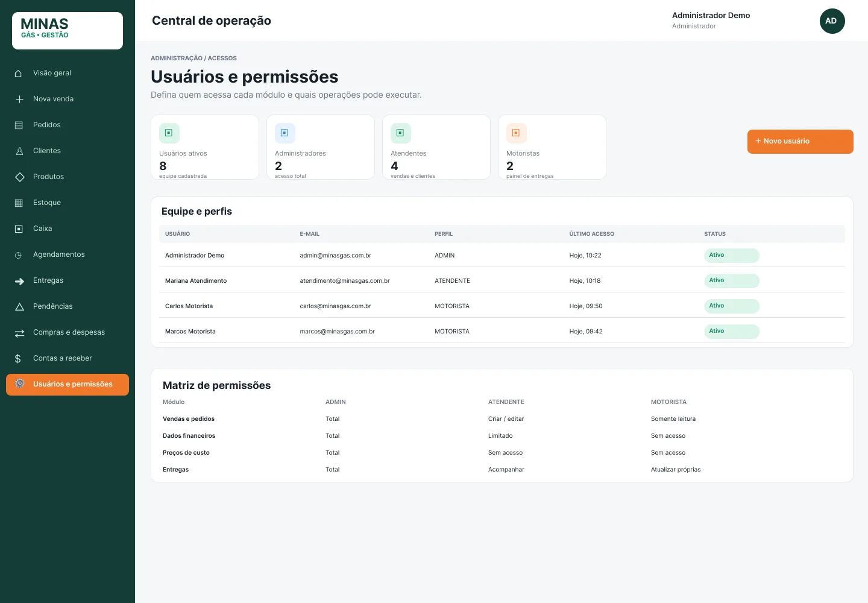Click the Estoque grid icon
The width and height of the screenshot is (868, 603).
19,203
